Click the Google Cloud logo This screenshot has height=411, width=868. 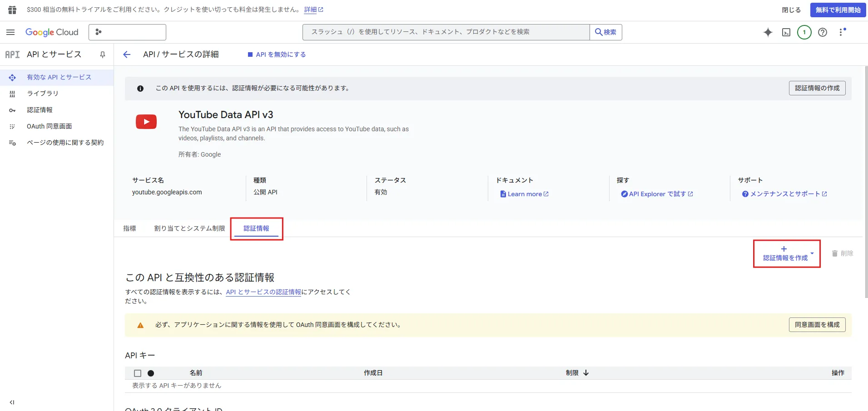click(52, 32)
